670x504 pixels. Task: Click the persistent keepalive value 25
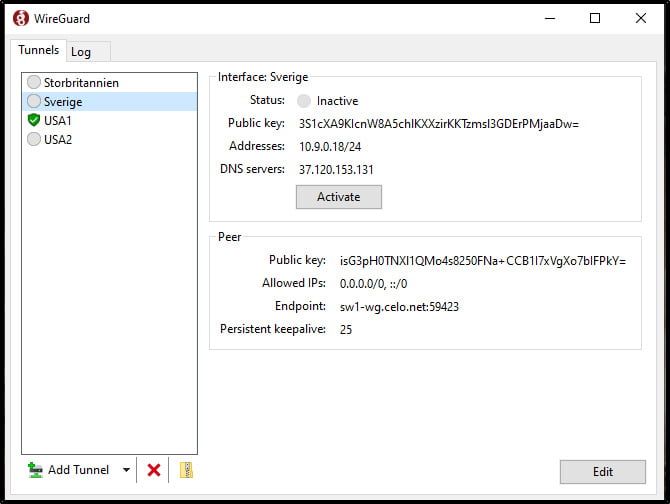pyautogui.click(x=346, y=329)
